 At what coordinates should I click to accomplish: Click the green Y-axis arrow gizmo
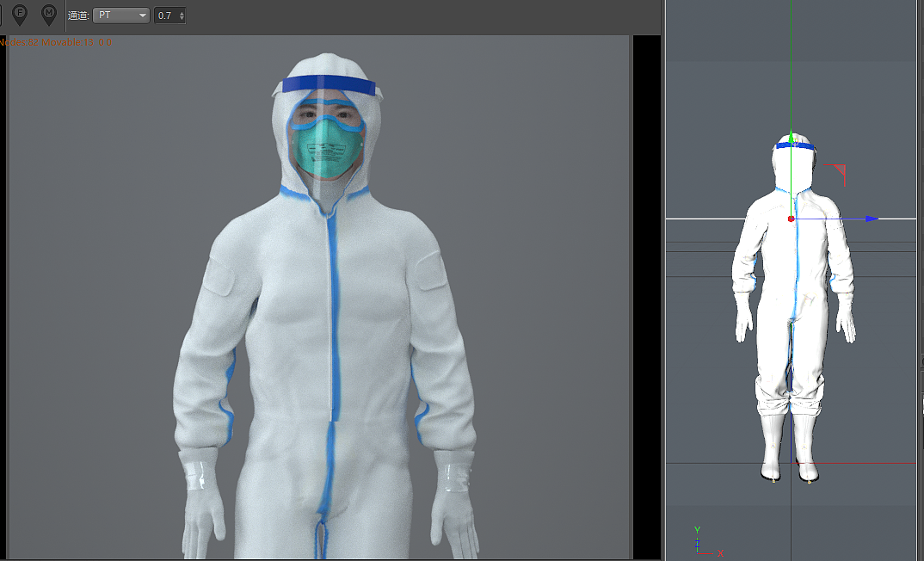click(x=791, y=137)
